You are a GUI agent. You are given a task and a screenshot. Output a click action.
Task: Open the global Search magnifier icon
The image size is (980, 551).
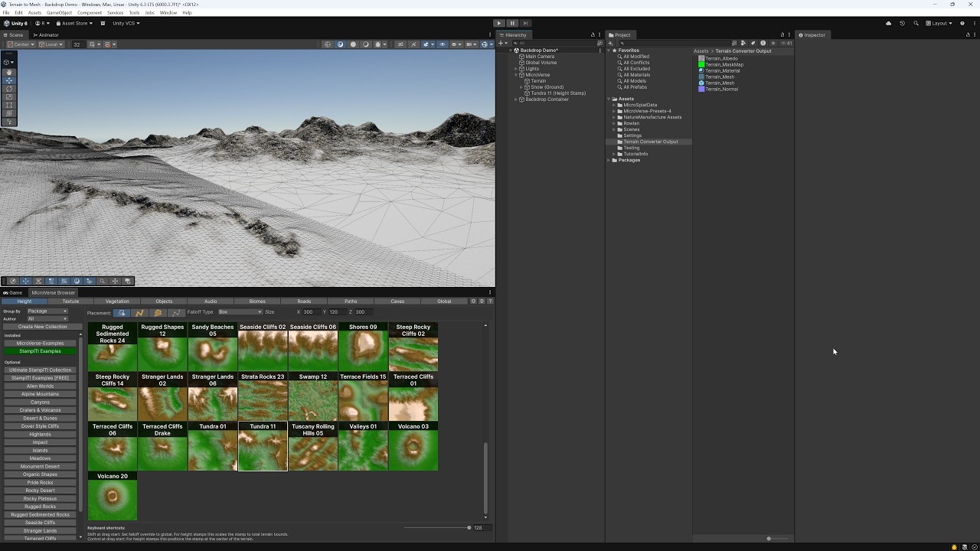pos(916,23)
